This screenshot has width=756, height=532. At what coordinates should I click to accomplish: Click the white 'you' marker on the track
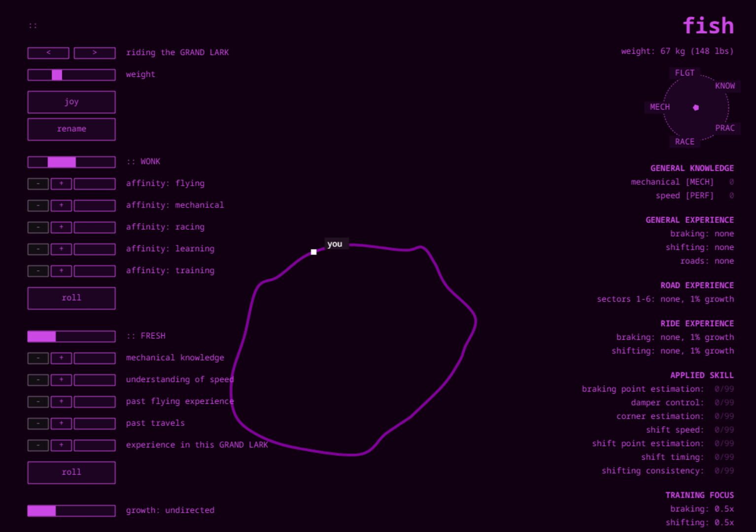(x=314, y=252)
